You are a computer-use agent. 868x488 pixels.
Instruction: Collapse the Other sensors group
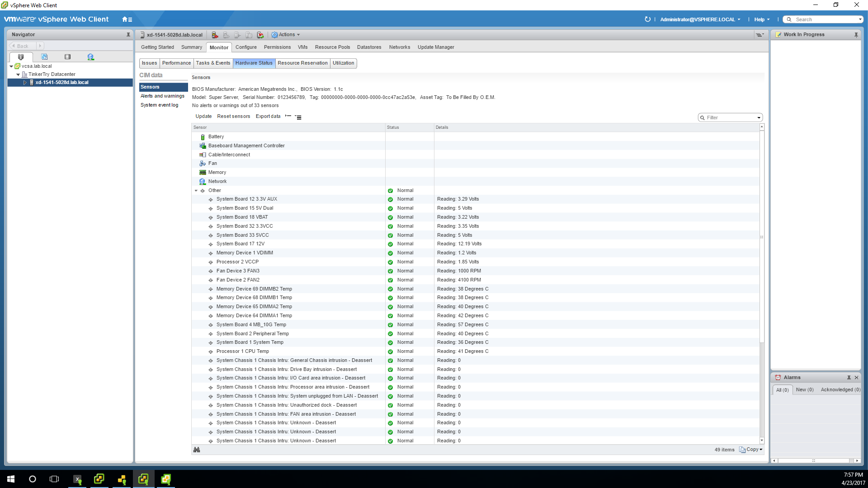tap(196, 191)
